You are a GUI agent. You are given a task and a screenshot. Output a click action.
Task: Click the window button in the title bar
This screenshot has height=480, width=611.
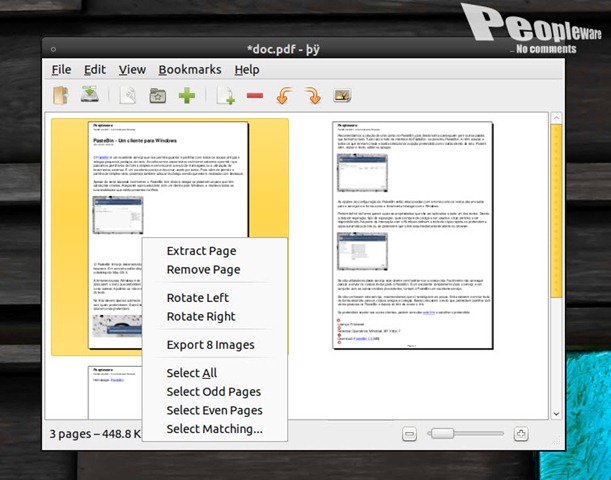click(x=53, y=49)
